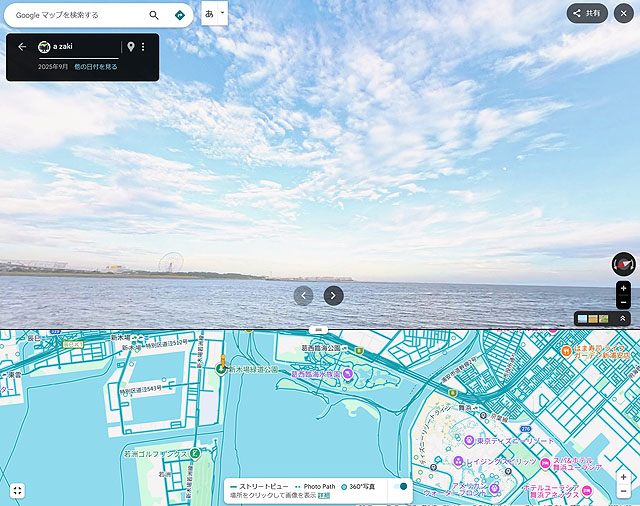Image resolution: width=640 pixels, height=506 pixels.
Task: Click the compass to reset heading
Action: (623, 263)
